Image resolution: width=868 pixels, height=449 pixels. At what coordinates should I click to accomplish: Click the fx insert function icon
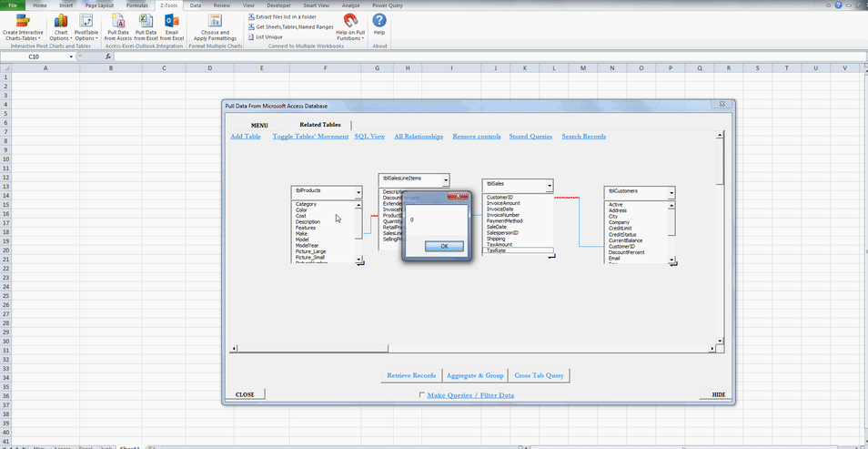click(108, 56)
